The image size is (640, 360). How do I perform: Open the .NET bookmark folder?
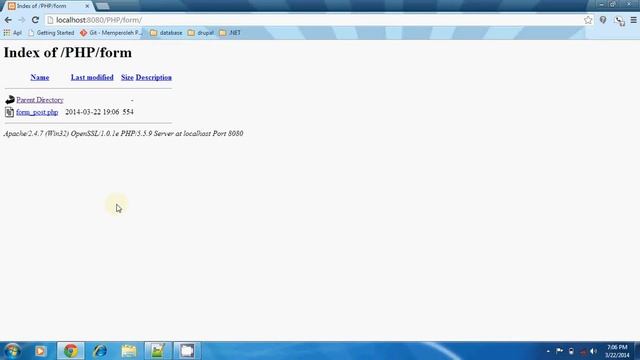pos(230,33)
